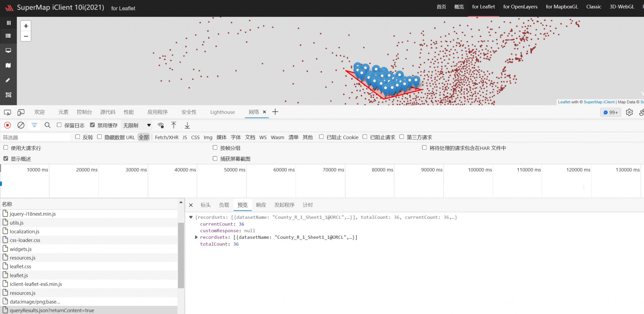Filter requests by Fetch/XHR
Viewport: 644px width, 314px height.
tap(167, 137)
